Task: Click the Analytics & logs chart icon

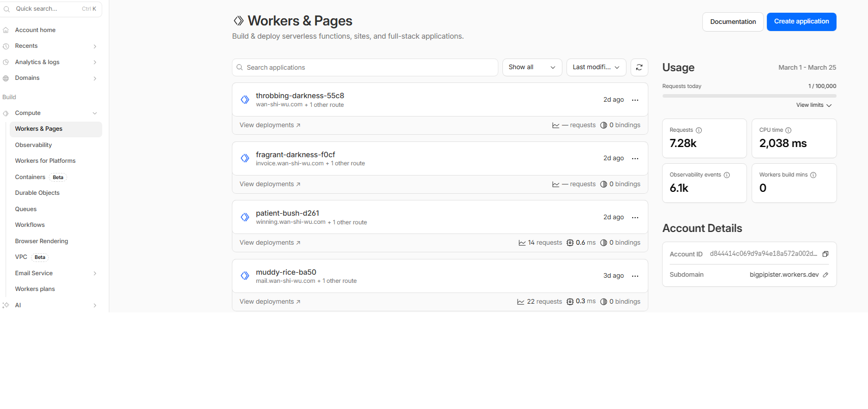Action: 6,62
